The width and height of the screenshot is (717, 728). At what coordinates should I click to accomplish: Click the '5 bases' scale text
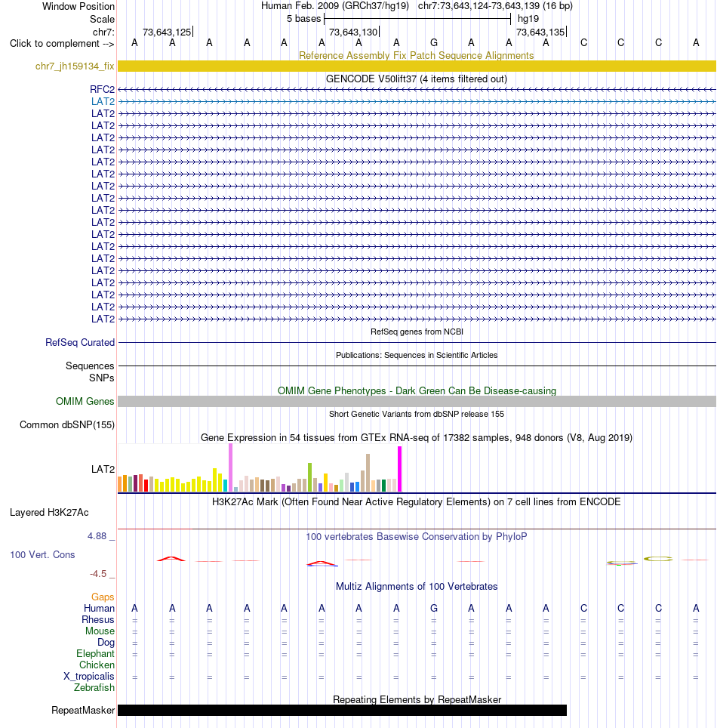tap(303, 19)
